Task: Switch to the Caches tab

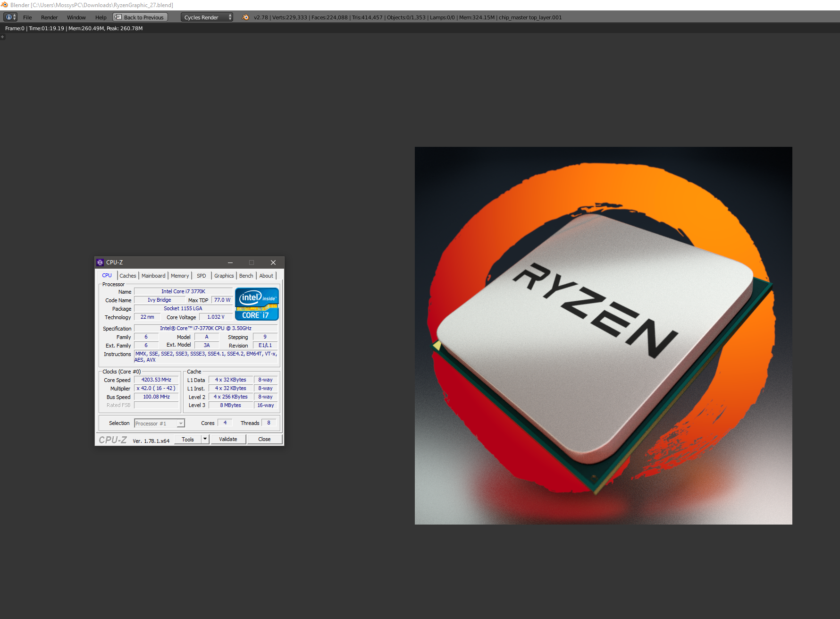Action: point(127,276)
